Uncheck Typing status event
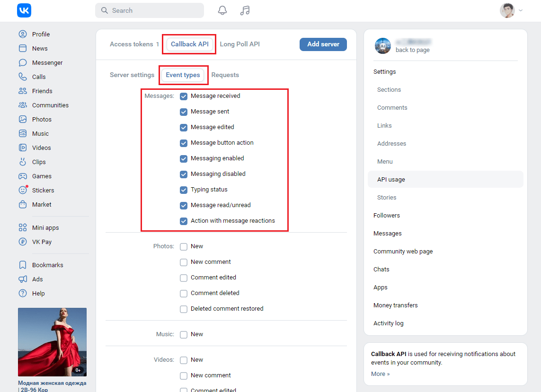Viewport: 541px width, 392px height. [x=184, y=190]
